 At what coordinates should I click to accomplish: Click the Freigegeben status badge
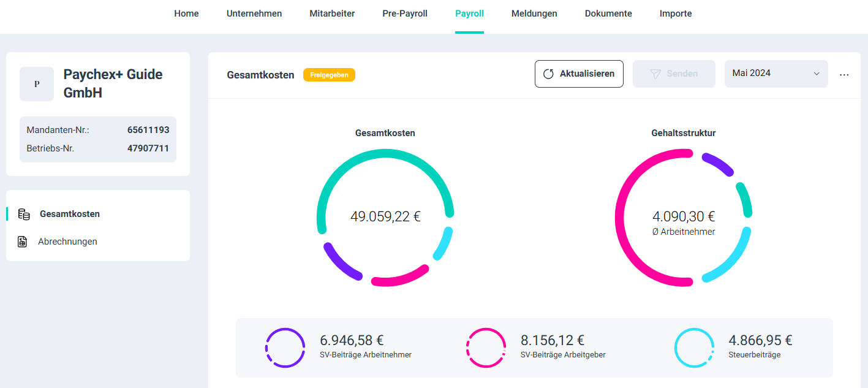[329, 75]
